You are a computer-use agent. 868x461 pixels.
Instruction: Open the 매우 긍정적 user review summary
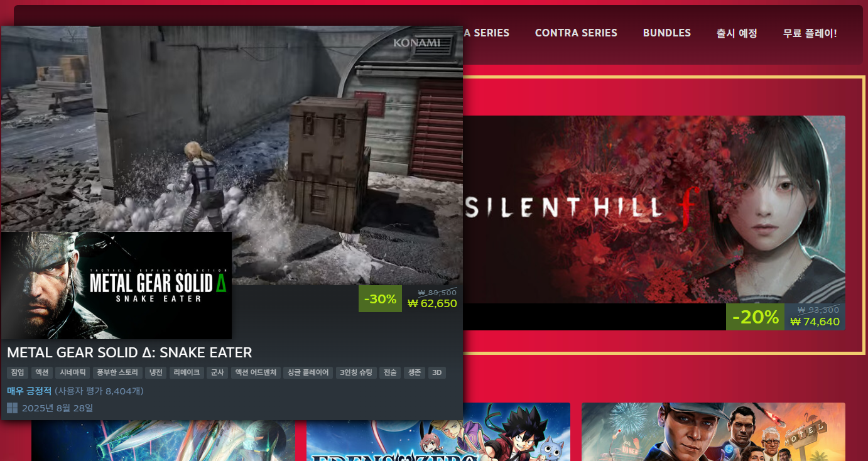[30, 391]
